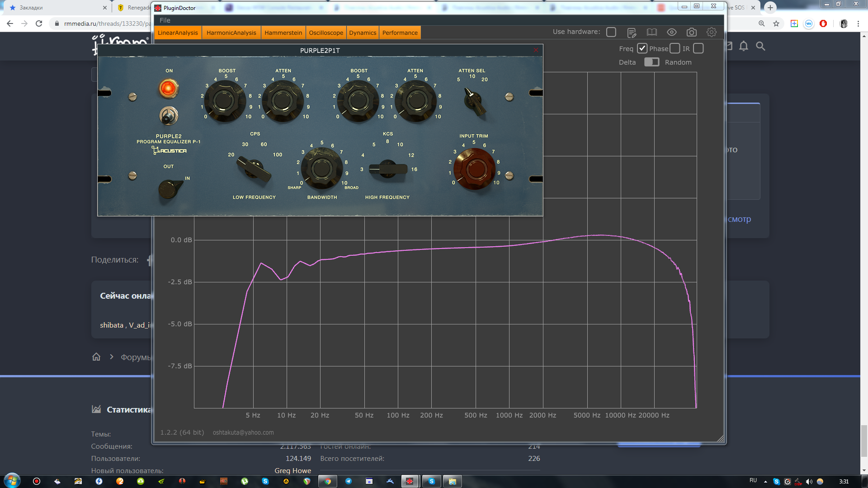Click the ATTEN SEL selector switch
868x488 pixels.
point(475,102)
